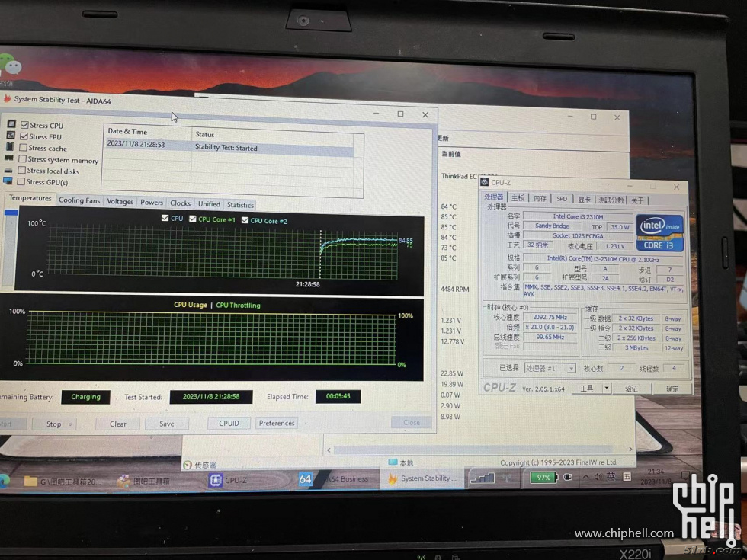Open the 关于 tab in CPU-Z

637,200
